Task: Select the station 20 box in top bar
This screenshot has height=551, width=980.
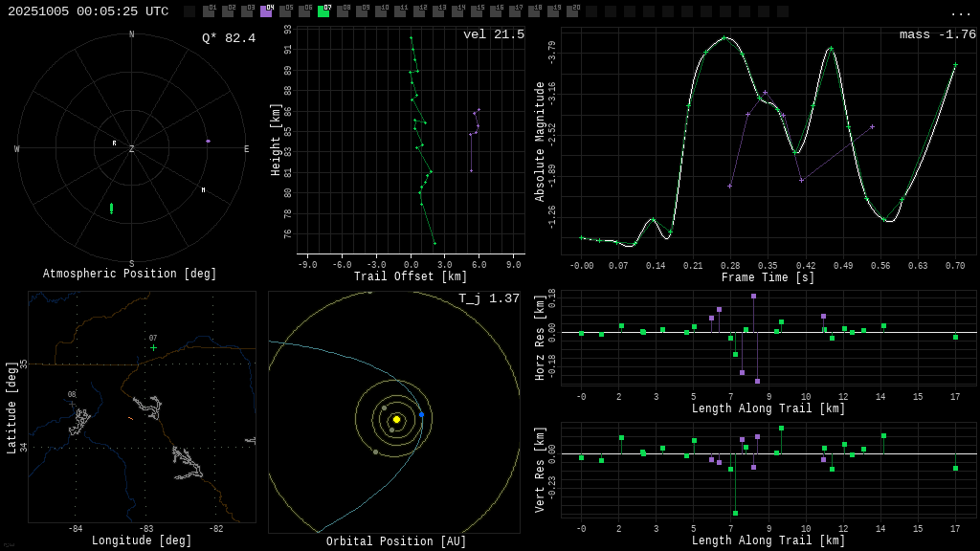Action: coord(572,11)
